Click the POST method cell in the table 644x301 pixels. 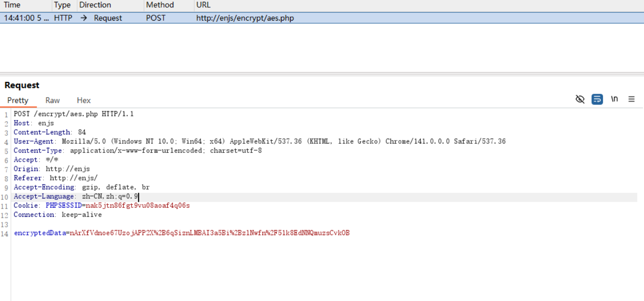[156, 18]
